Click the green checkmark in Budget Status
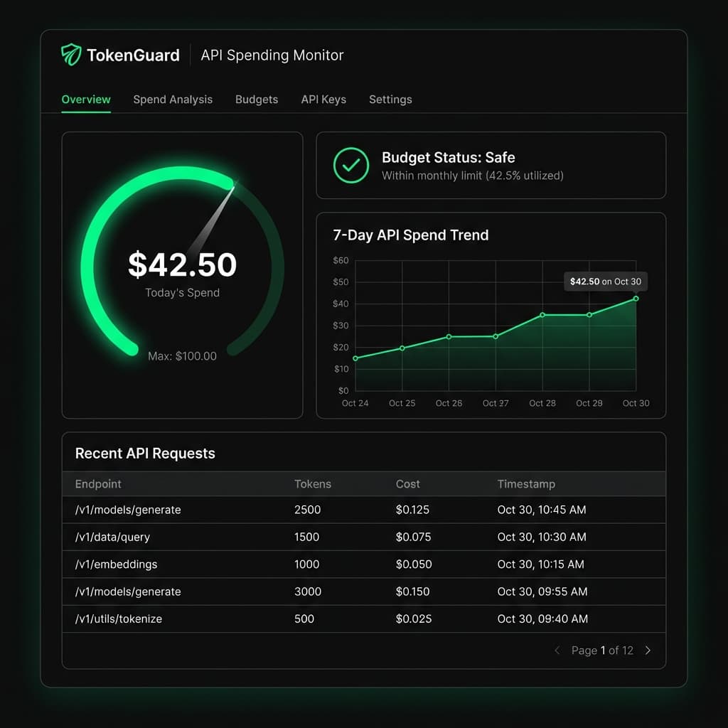Image resolution: width=728 pixels, height=728 pixels. pyautogui.click(x=350, y=166)
